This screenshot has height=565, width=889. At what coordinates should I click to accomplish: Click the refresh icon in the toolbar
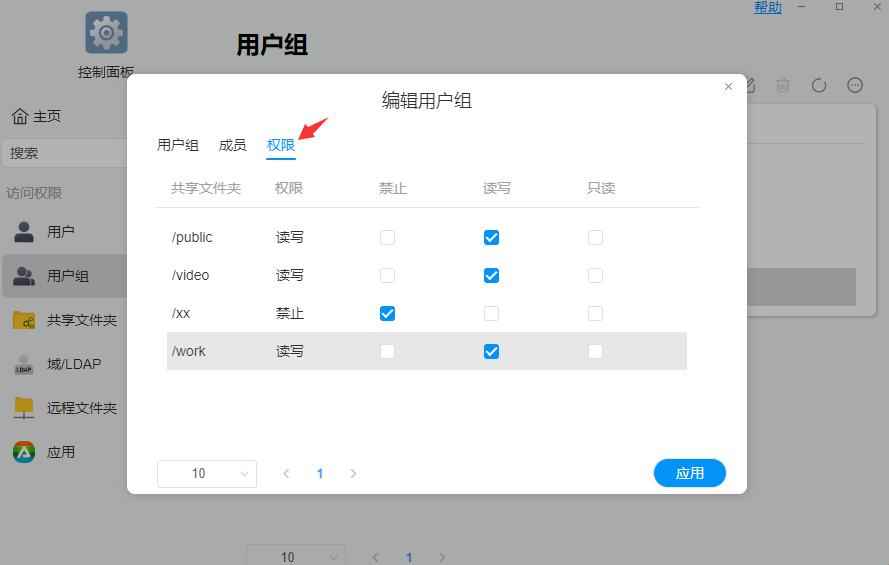pos(819,85)
